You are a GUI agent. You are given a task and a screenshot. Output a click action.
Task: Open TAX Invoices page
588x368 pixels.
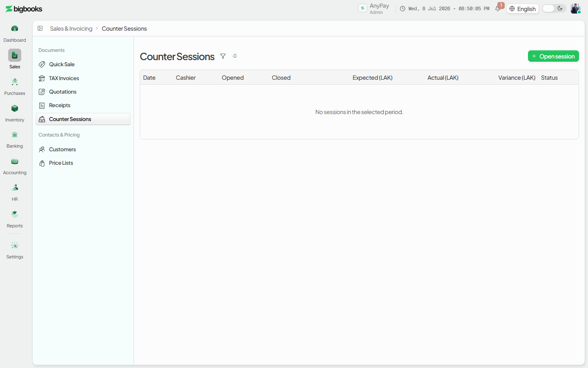[83, 78]
